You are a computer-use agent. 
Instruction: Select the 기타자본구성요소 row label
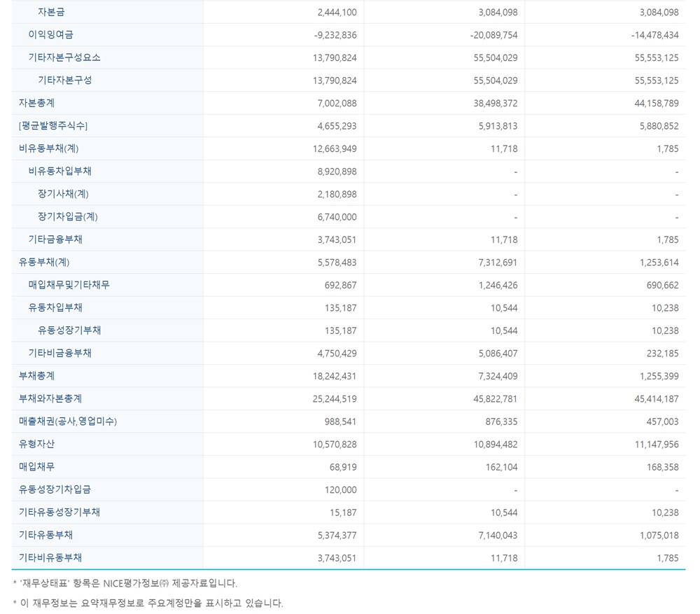64,57
